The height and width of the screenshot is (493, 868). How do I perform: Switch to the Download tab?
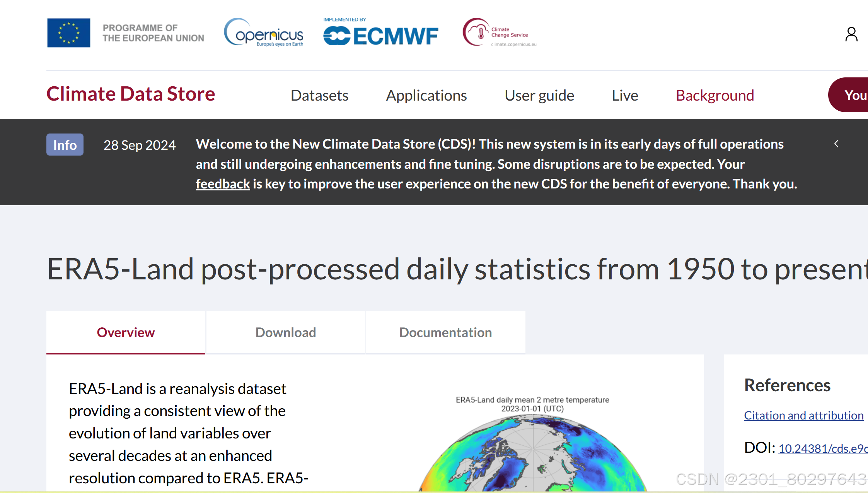click(285, 332)
